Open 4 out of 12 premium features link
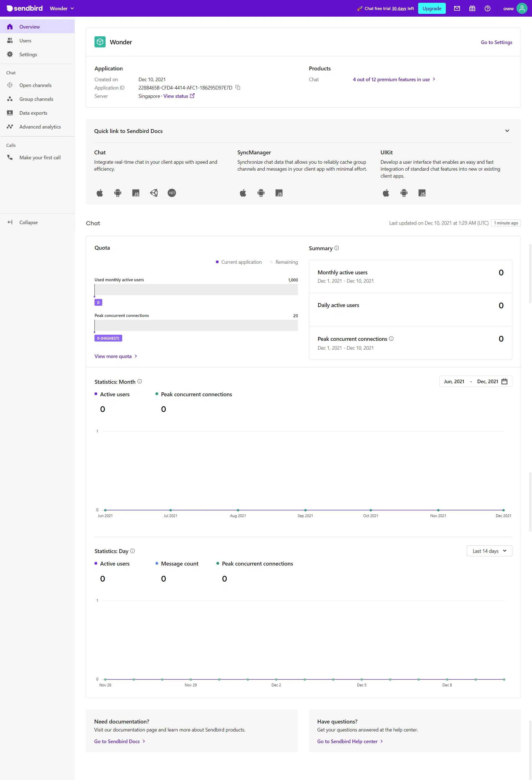 [x=394, y=79]
